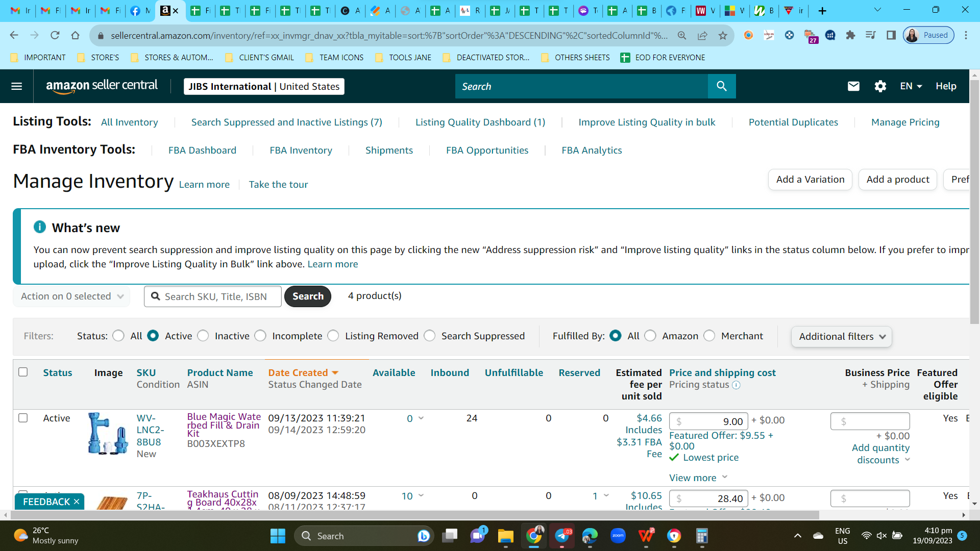Open Manage Pricing
This screenshot has width=980, height=551.
pyautogui.click(x=905, y=122)
